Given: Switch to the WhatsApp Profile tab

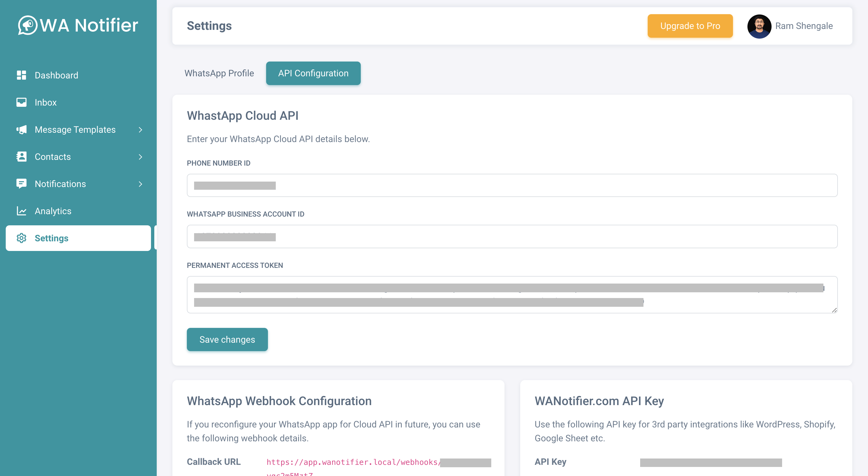Looking at the screenshot, I should 219,73.
